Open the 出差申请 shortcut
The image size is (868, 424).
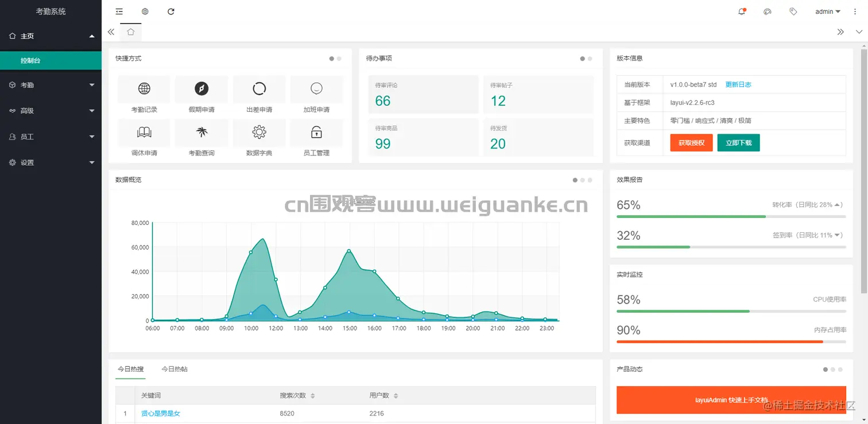point(259,95)
